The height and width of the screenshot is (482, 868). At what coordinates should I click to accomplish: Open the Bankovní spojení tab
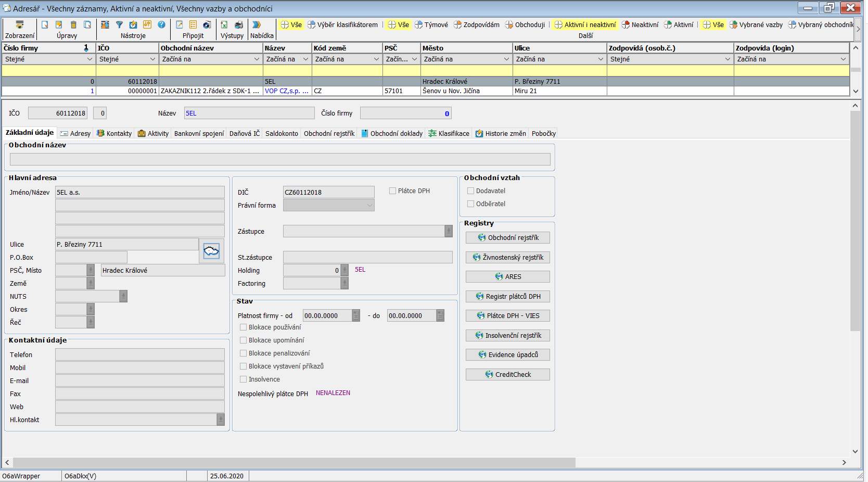pyautogui.click(x=199, y=134)
